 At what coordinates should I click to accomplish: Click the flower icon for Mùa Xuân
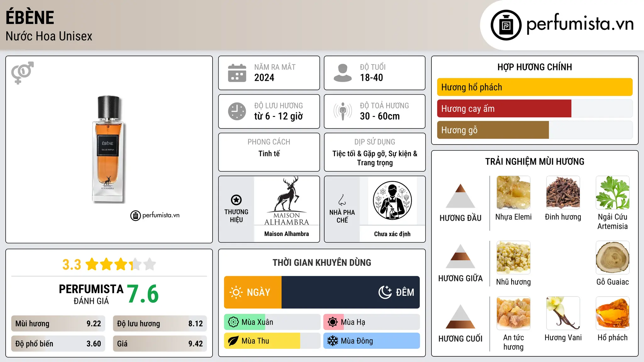coord(233,322)
